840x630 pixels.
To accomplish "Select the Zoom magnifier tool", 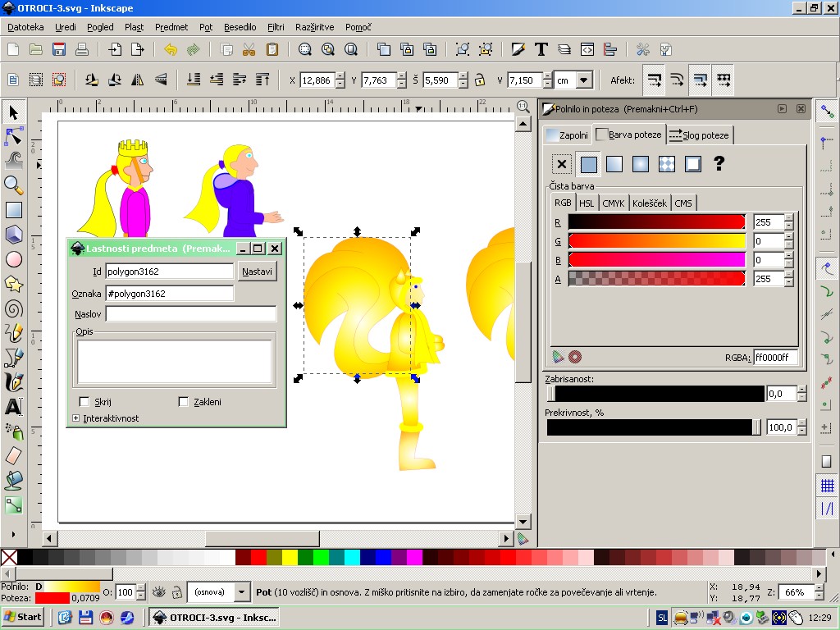I will click(x=13, y=185).
